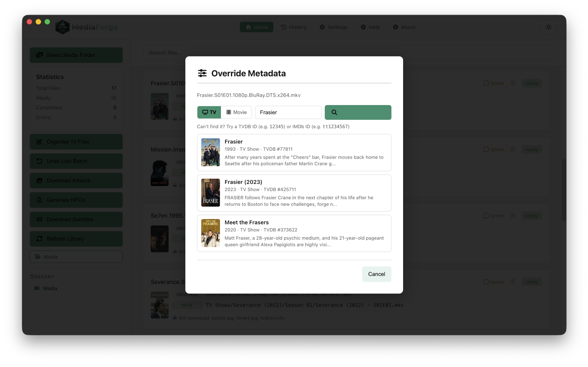588x367 pixels.
Task: Click the Undo Last Batch arrow icon
Action: click(40, 161)
